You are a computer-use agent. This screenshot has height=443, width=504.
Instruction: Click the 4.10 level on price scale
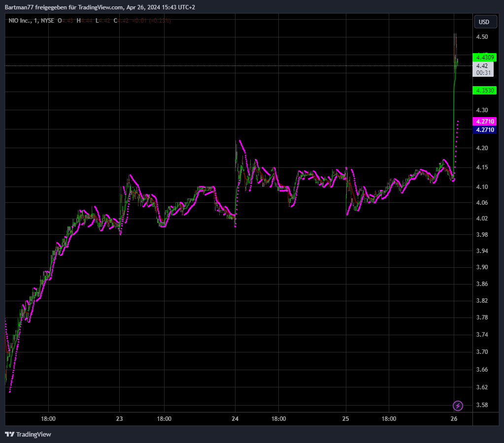[x=482, y=187]
